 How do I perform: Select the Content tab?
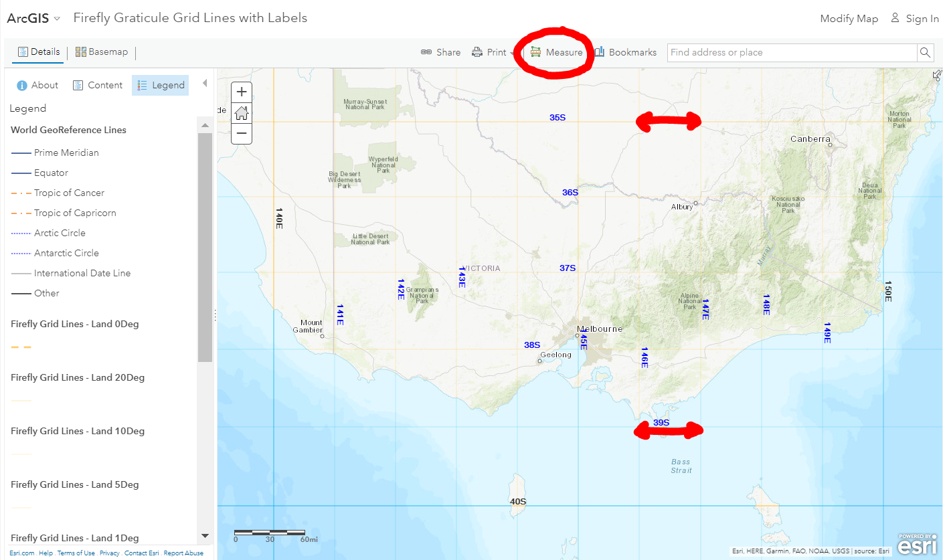tap(98, 85)
